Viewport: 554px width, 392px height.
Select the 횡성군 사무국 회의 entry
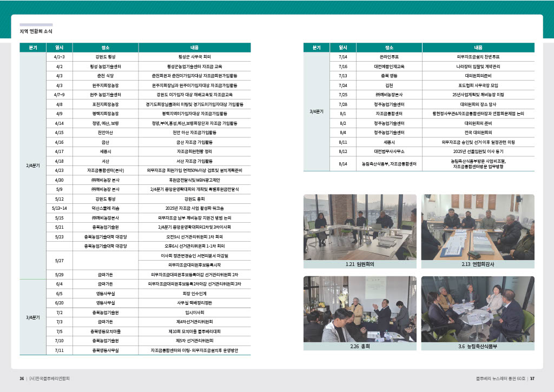(194, 57)
